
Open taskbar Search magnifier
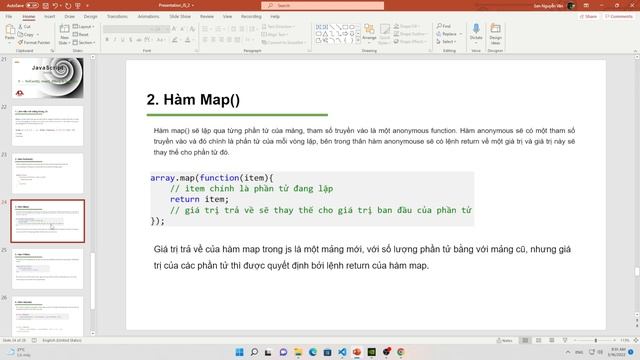coord(254,352)
